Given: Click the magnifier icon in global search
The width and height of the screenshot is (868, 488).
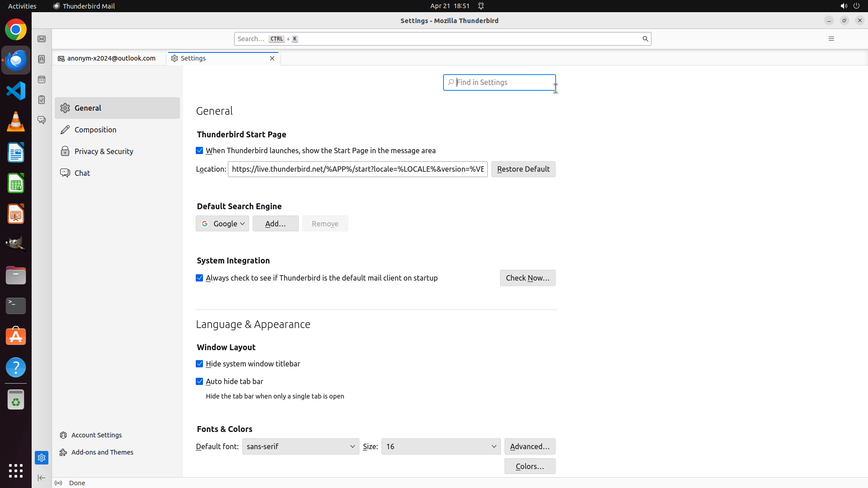Looking at the screenshot, I should [645, 39].
